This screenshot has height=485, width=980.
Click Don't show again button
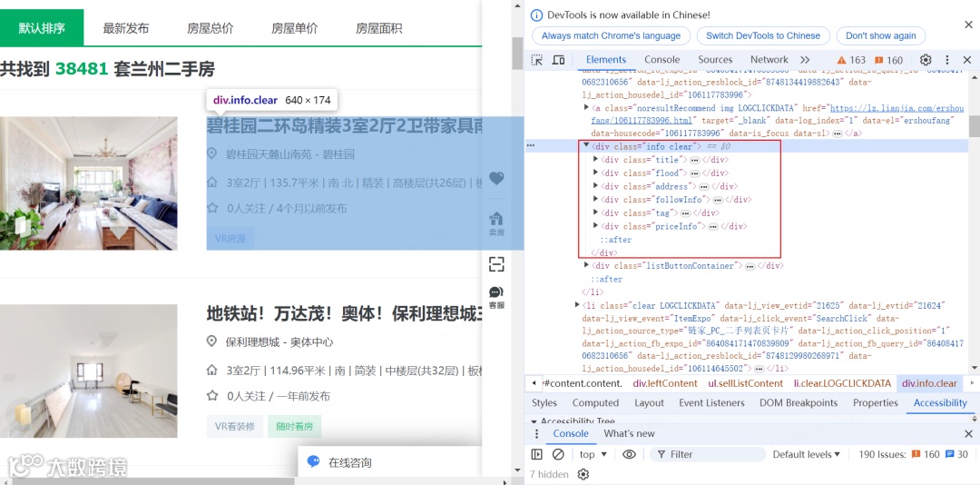[x=880, y=35]
